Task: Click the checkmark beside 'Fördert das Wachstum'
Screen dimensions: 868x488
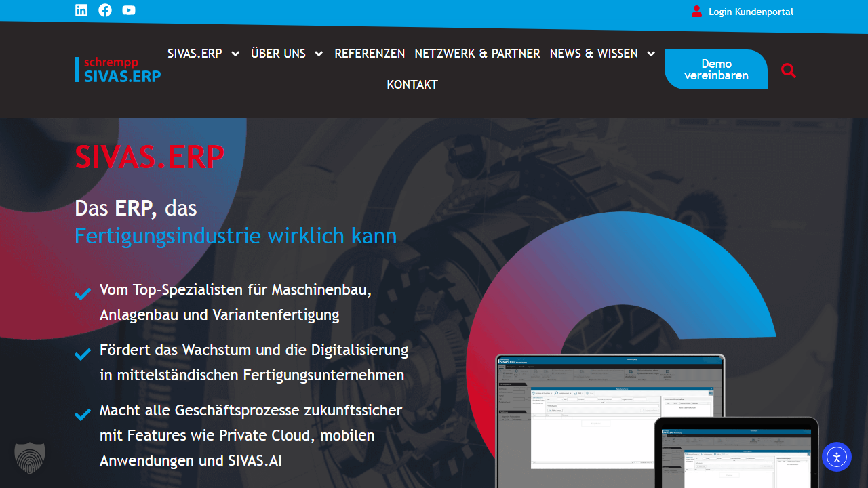Action: pos(83,354)
